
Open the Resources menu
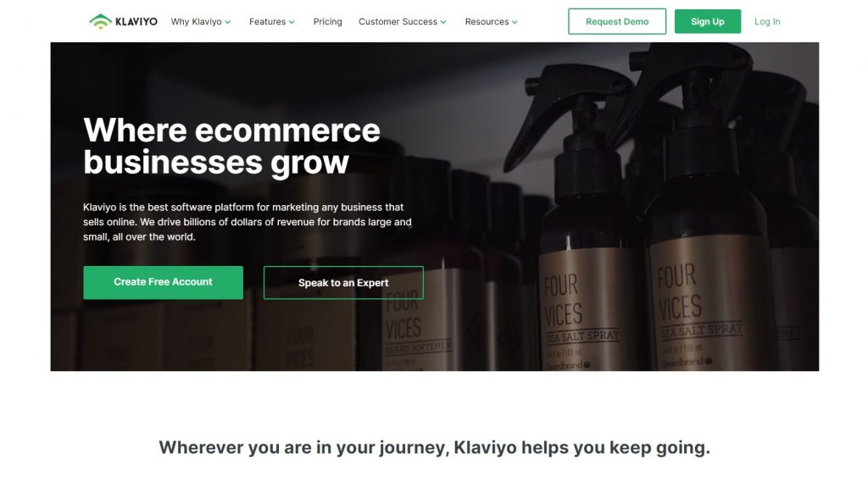point(487,21)
